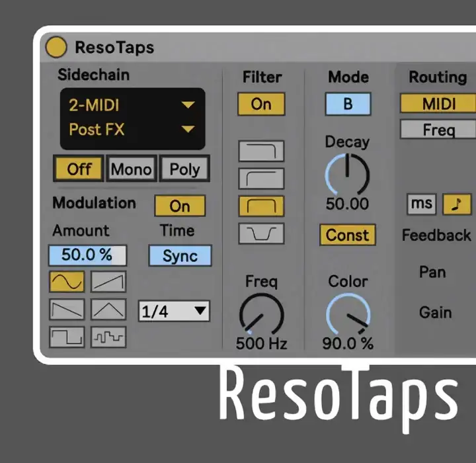The width and height of the screenshot is (476, 463).
Task: Select the MIDI routing button
Action: (438, 104)
